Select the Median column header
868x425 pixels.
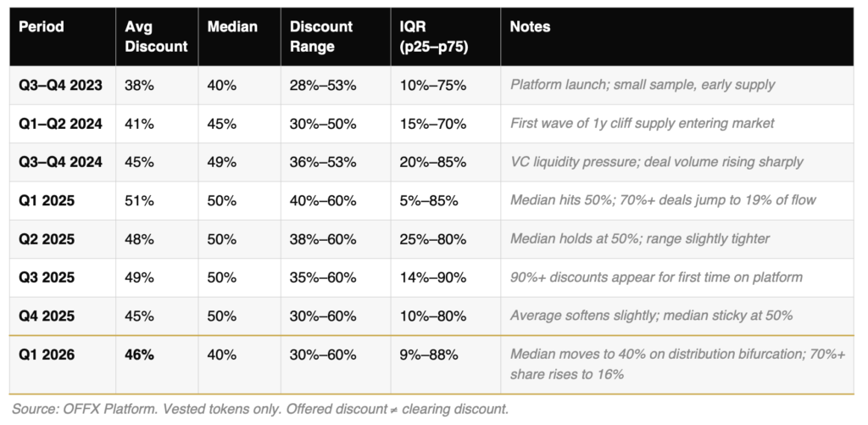233,27
